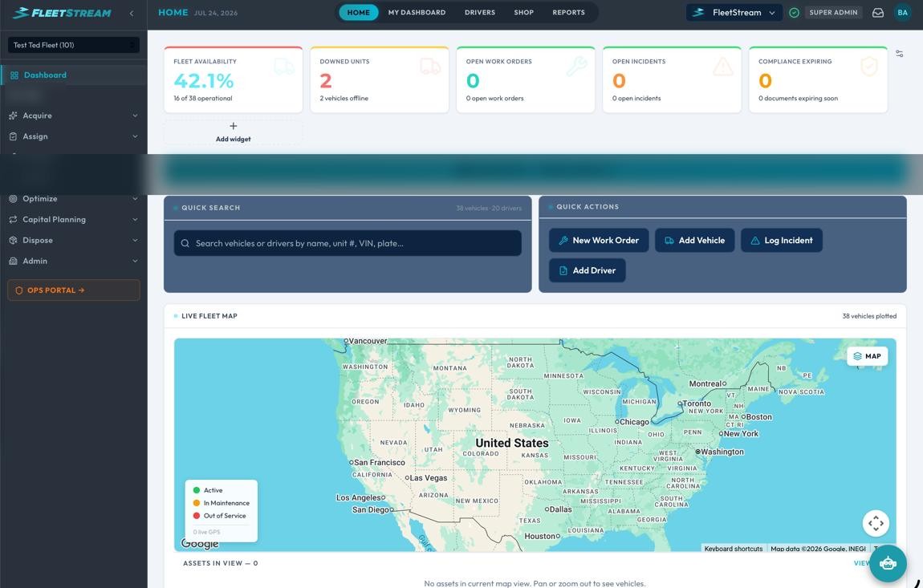
Task: Expand the Acquire sidebar section
Action: point(74,116)
